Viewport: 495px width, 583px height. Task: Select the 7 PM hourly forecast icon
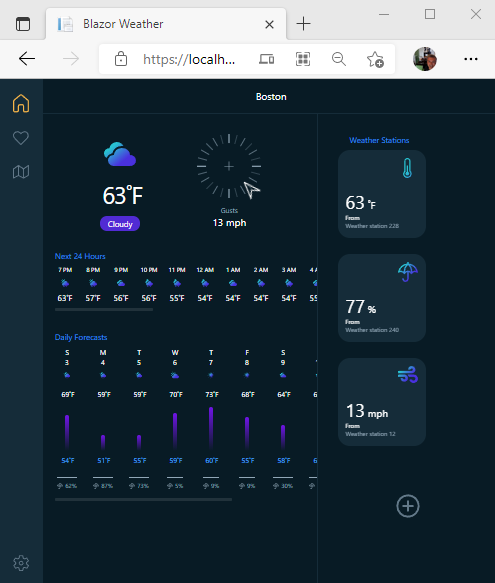65,283
